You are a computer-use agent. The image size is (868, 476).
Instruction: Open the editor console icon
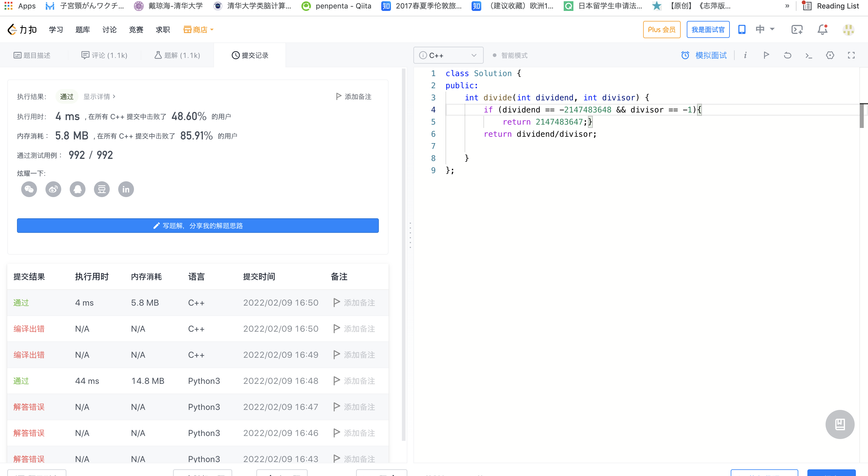[809, 55]
